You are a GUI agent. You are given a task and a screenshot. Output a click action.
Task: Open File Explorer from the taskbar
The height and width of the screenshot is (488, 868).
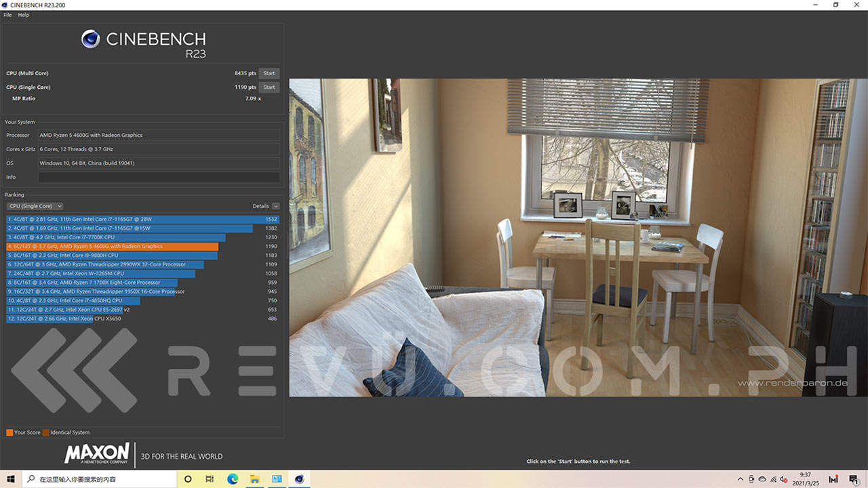click(x=254, y=479)
